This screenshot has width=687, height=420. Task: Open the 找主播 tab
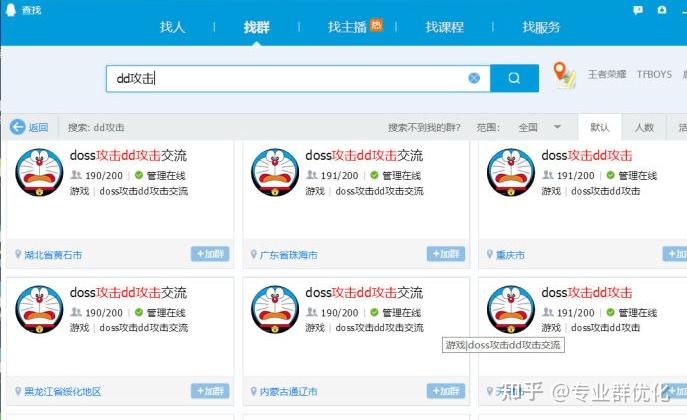tap(347, 27)
